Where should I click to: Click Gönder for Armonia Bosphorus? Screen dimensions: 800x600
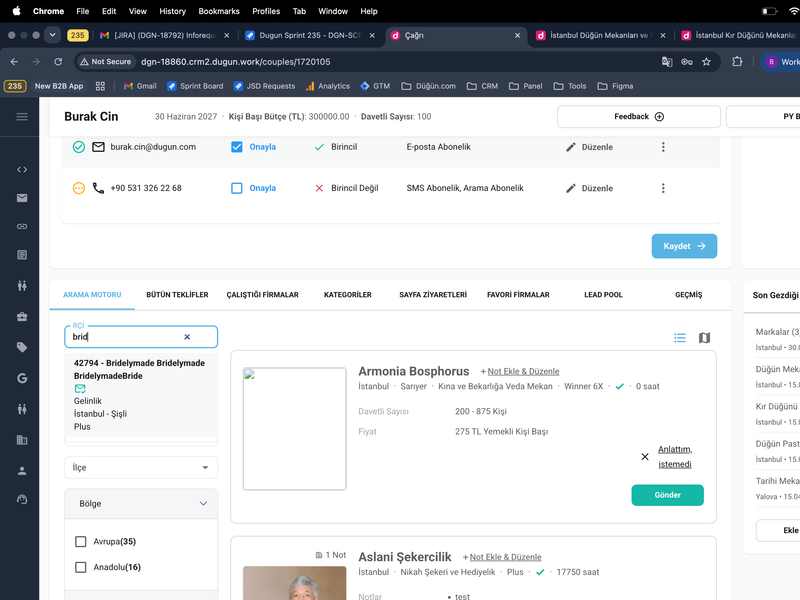pos(667,495)
